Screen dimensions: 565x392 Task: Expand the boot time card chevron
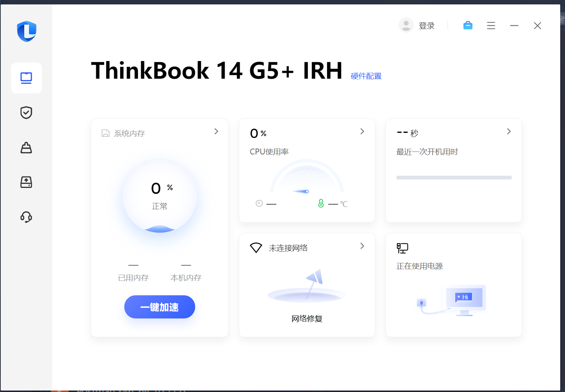[509, 131]
